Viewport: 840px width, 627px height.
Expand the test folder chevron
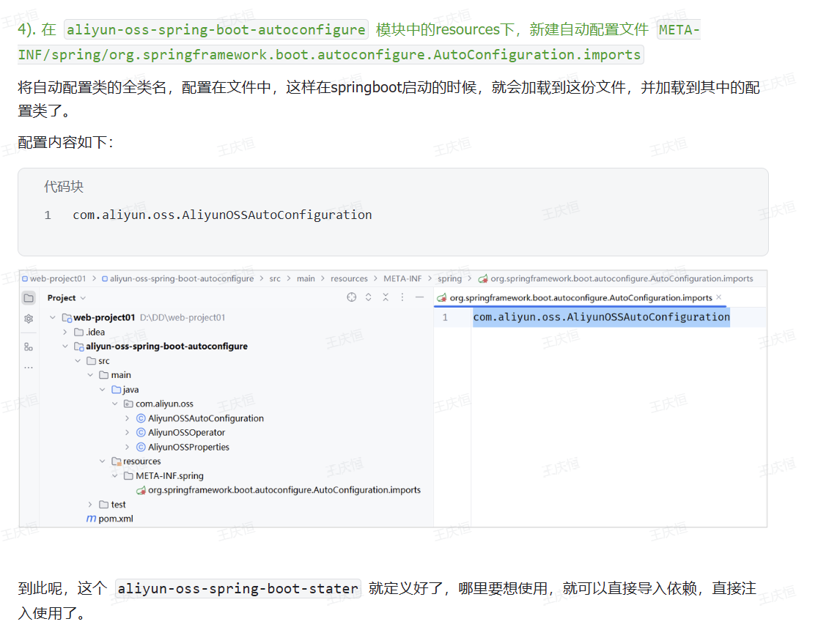90,505
